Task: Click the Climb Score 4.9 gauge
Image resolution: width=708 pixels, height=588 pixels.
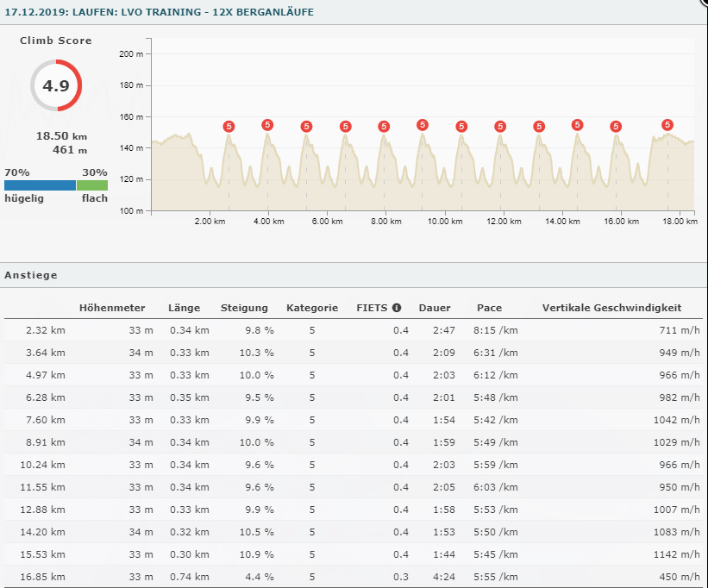Action: pyautogui.click(x=56, y=85)
